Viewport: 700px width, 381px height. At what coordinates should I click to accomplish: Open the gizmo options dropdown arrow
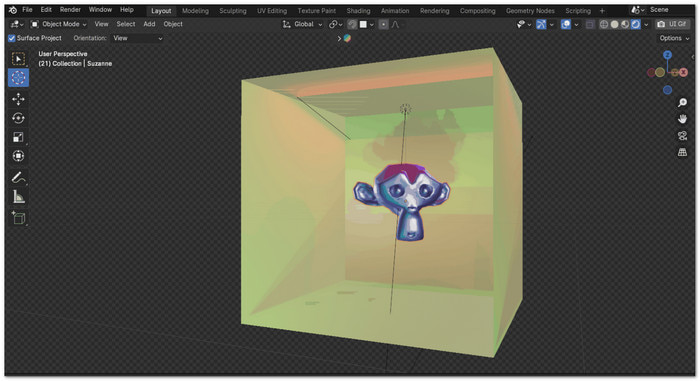pos(552,25)
